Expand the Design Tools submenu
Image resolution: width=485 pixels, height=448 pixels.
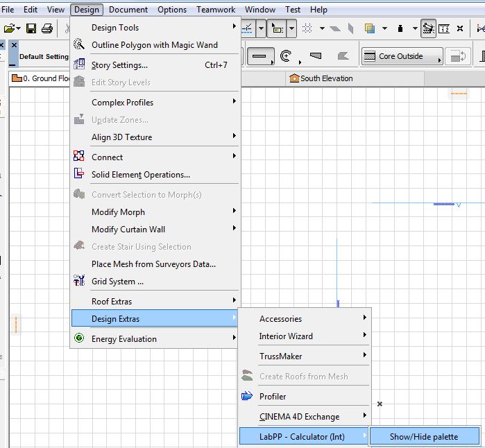click(155, 28)
